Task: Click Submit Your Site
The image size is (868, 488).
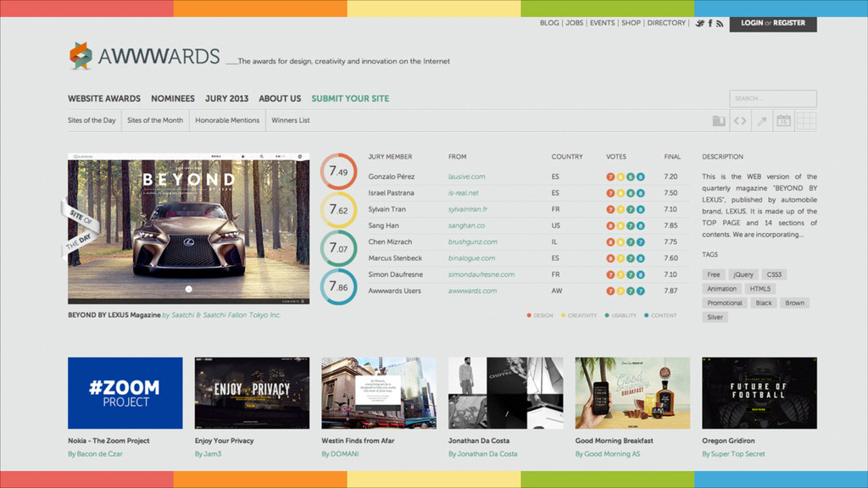Action: click(350, 98)
